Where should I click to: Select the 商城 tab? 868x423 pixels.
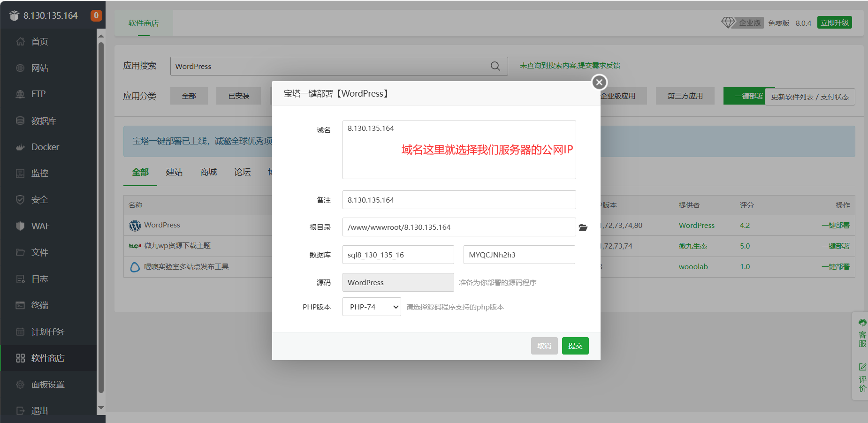click(x=208, y=172)
